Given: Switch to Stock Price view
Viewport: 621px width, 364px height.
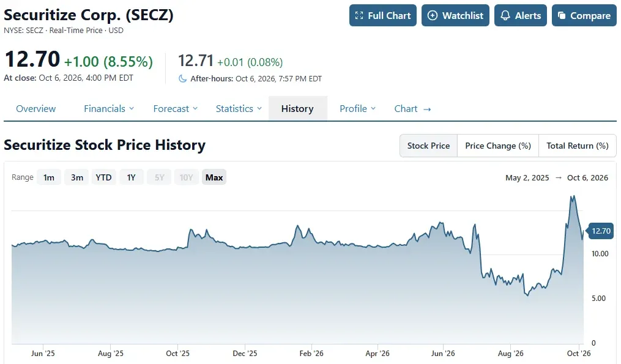Looking at the screenshot, I should tap(428, 146).
